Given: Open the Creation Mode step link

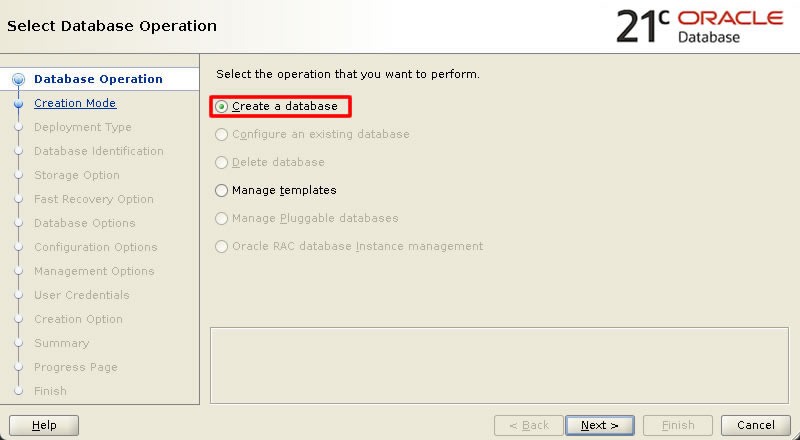Looking at the screenshot, I should (x=75, y=103).
